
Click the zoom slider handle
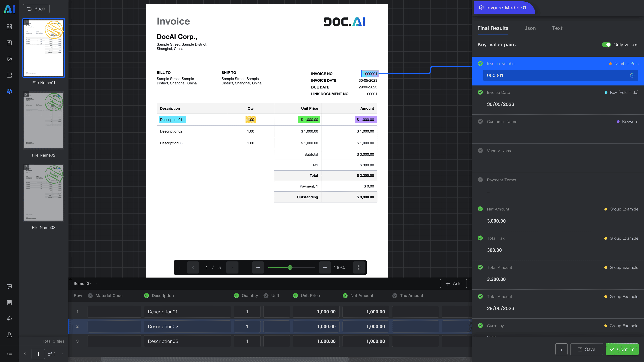pos(290,268)
